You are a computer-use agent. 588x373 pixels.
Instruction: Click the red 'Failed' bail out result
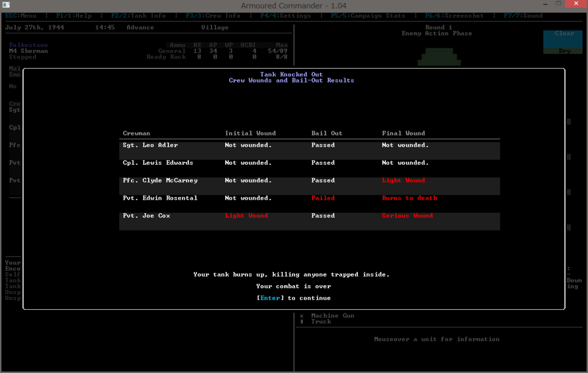click(323, 198)
